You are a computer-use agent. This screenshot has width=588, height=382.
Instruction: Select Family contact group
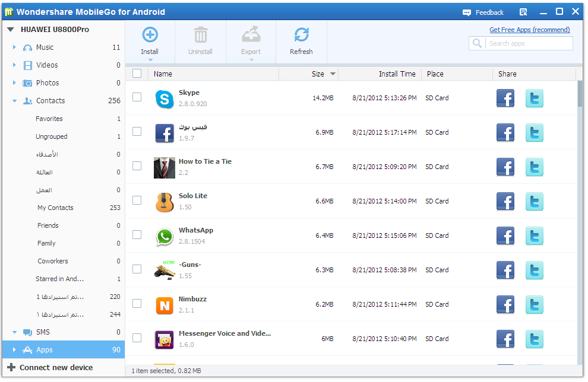click(46, 243)
